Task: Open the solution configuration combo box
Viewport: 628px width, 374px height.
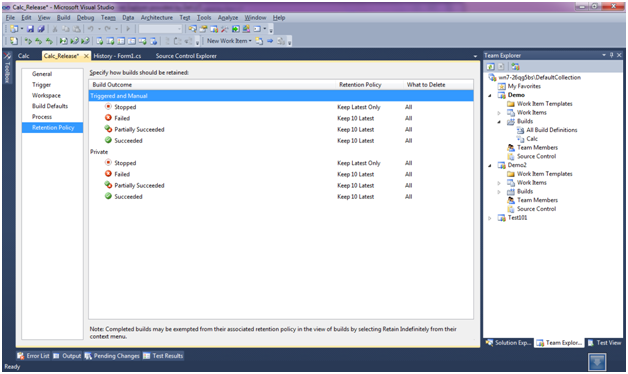Action: pyautogui.click(x=160, y=29)
